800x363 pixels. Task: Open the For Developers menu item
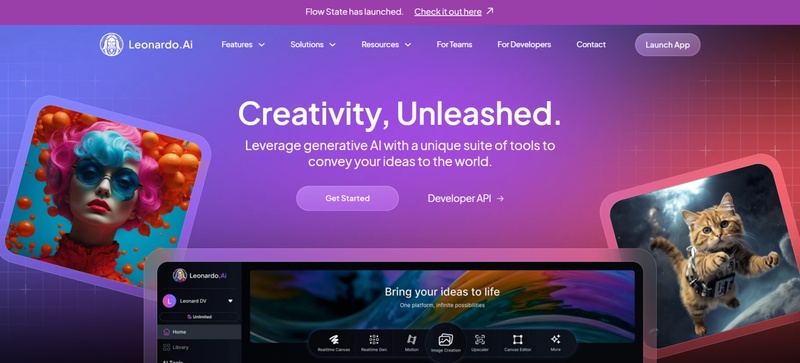pos(524,44)
